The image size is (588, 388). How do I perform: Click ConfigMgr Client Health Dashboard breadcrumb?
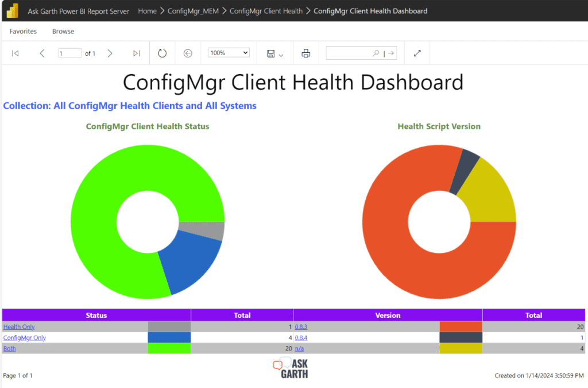(370, 11)
